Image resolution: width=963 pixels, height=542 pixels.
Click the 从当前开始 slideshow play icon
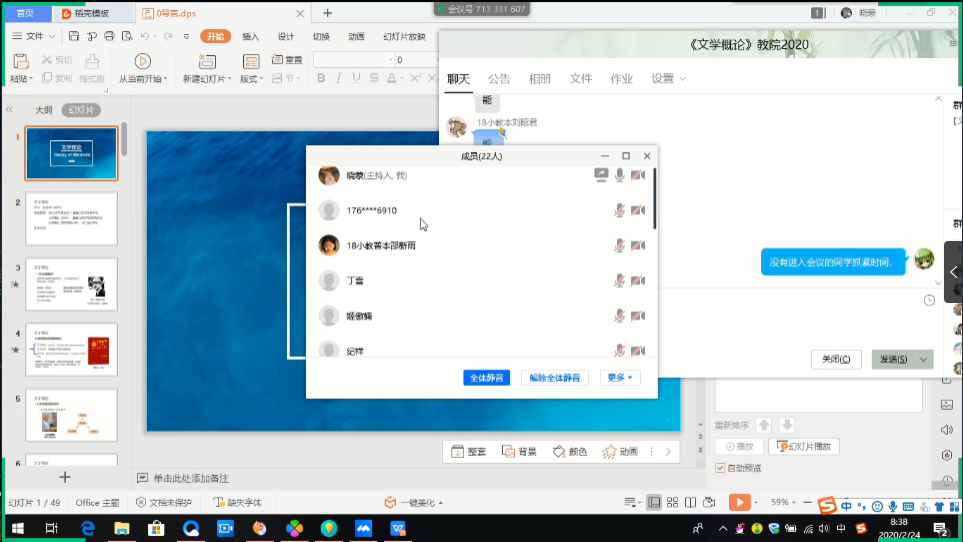coord(143,61)
